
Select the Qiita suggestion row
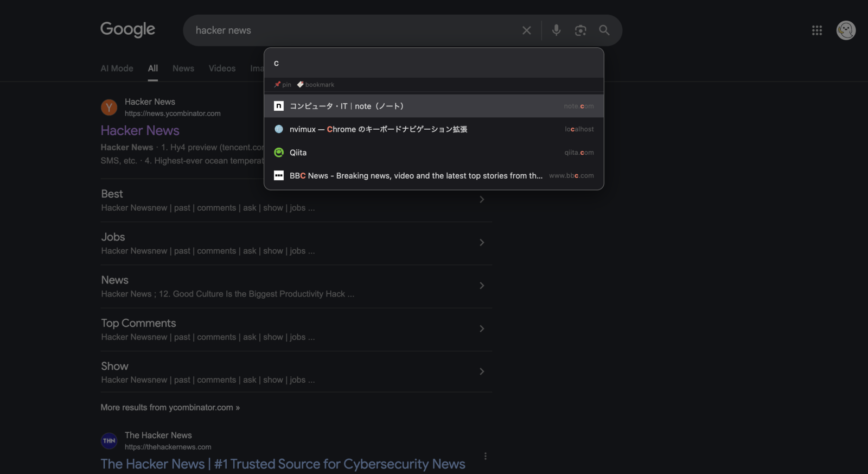(x=433, y=153)
